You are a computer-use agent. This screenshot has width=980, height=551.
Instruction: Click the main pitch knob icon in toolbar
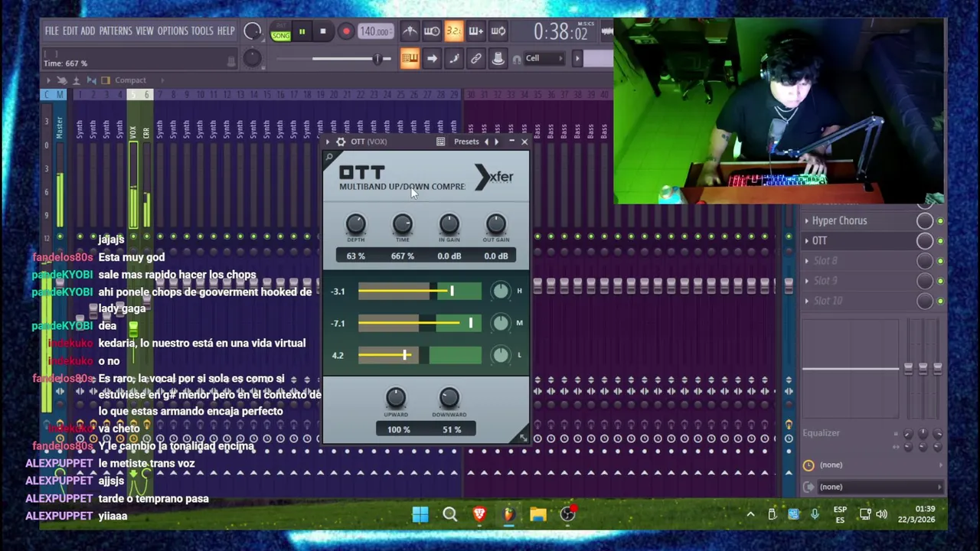coord(252,58)
